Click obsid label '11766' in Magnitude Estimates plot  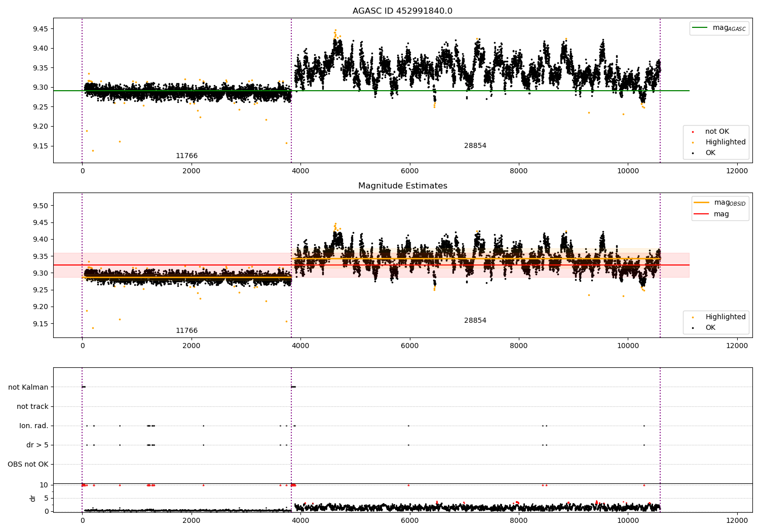186,331
